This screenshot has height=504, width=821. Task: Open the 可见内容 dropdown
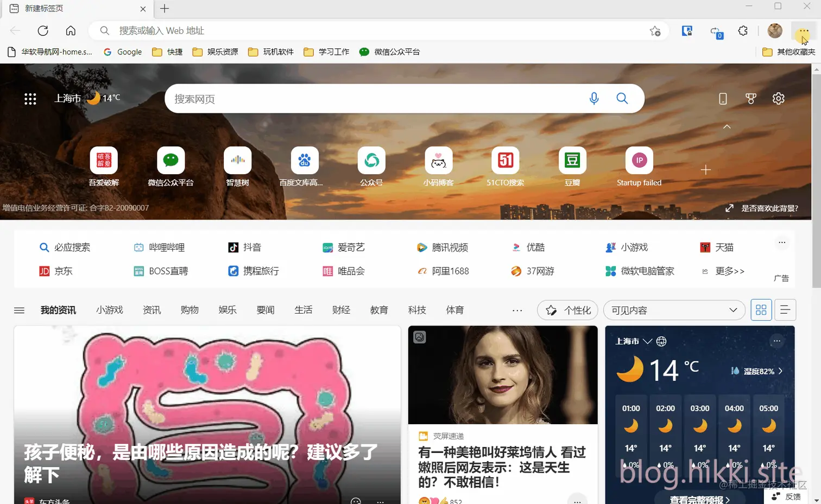coord(674,310)
